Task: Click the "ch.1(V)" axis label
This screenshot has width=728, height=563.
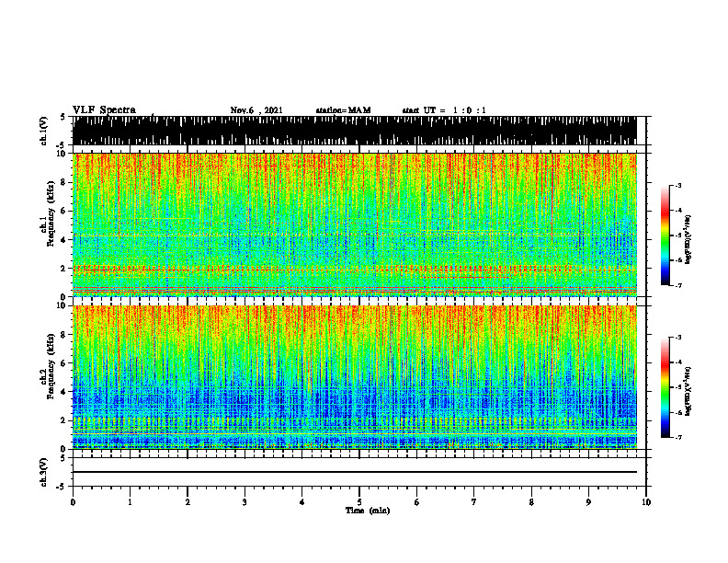Action: click(x=44, y=131)
